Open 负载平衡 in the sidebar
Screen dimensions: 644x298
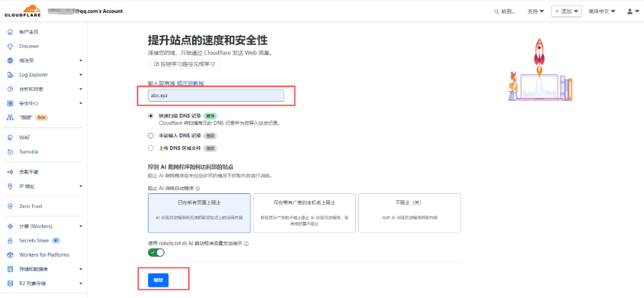click(x=29, y=172)
